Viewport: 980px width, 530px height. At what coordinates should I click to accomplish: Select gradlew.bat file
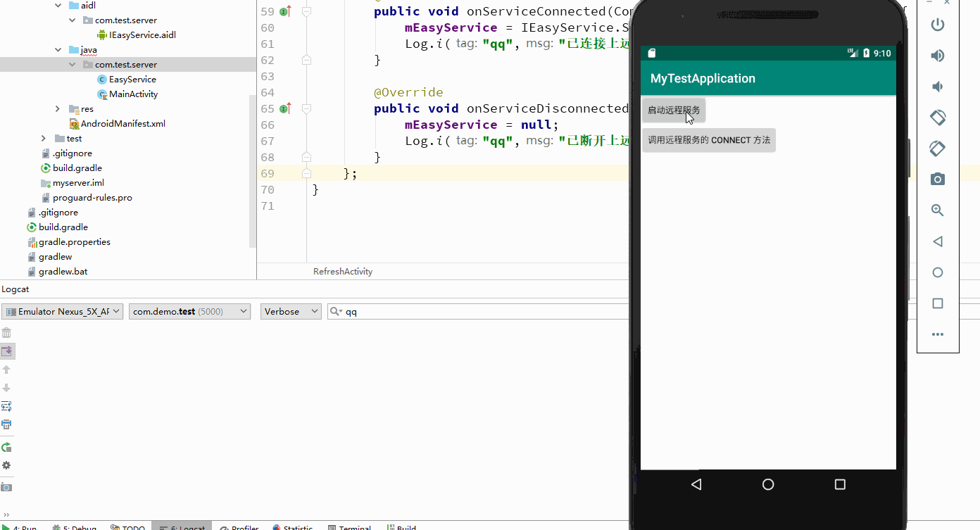click(57, 271)
